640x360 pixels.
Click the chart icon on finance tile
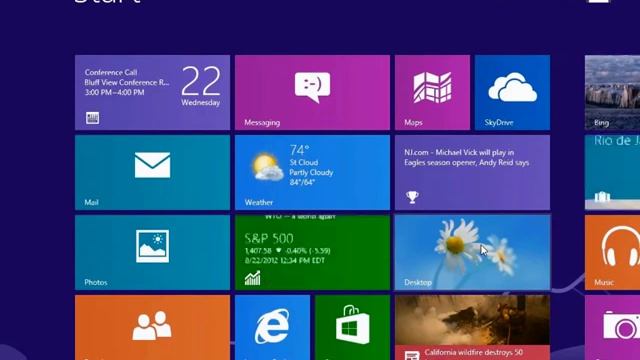252,278
